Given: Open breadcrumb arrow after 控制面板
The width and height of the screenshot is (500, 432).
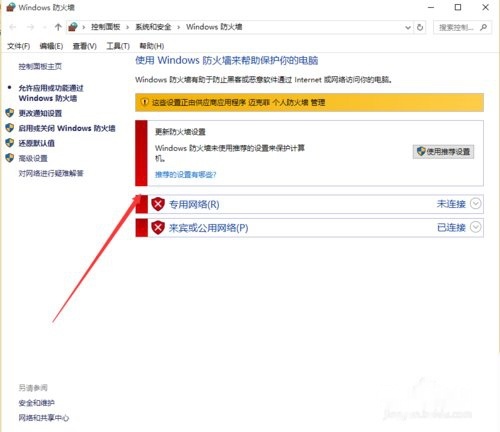Looking at the screenshot, I should (x=127, y=27).
